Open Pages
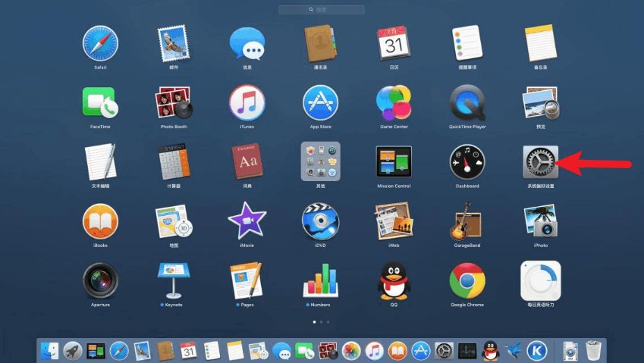The width and height of the screenshot is (644, 363). click(x=247, y=280)
